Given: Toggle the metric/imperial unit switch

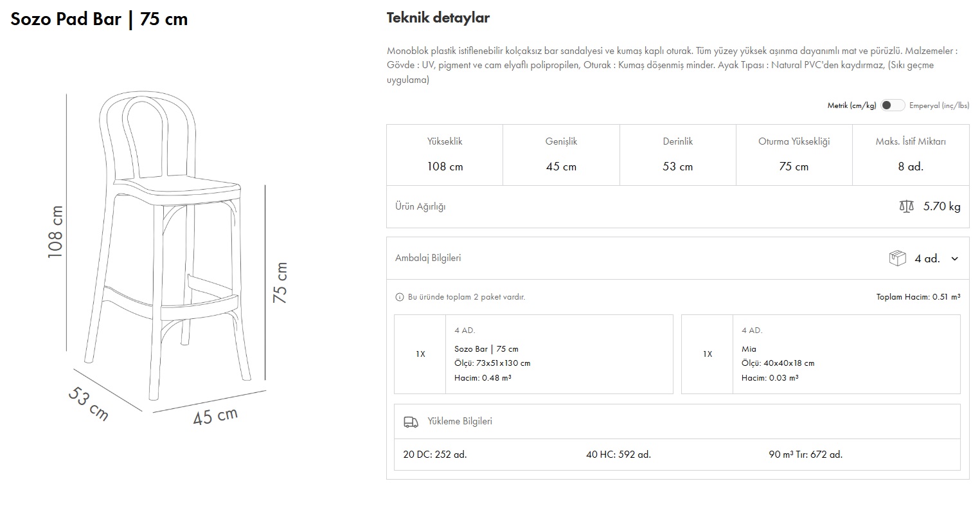Looking at the screenshot, I should [x=892, y=105].
